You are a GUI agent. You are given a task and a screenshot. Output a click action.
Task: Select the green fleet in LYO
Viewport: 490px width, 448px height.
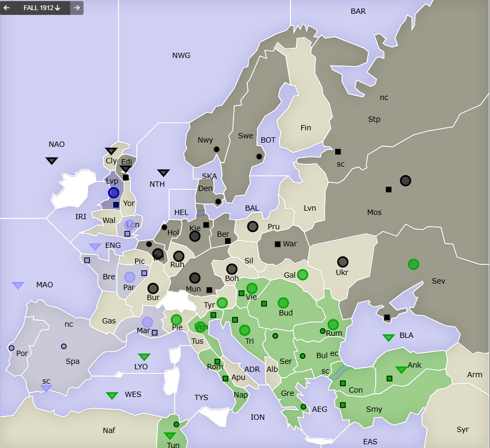click(x=144, y=357)
